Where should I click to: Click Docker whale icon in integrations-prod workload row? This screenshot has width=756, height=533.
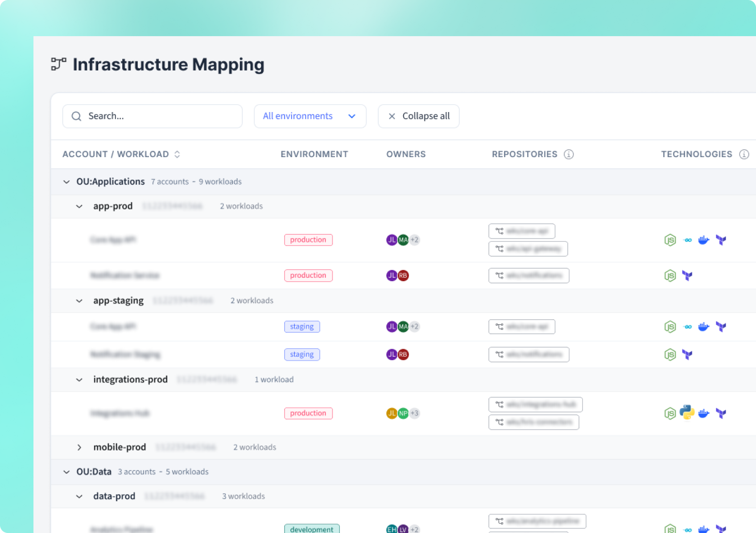704,413
